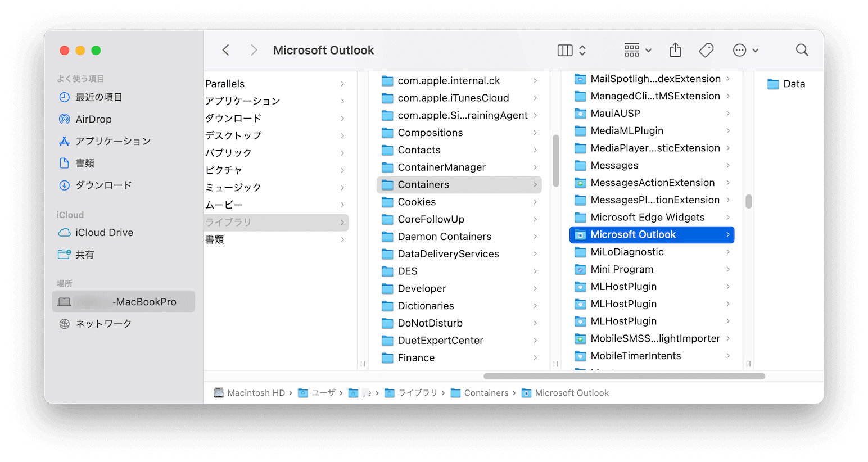
Task: Click the Search magnifier icon
Action: [x=802, y=51]
